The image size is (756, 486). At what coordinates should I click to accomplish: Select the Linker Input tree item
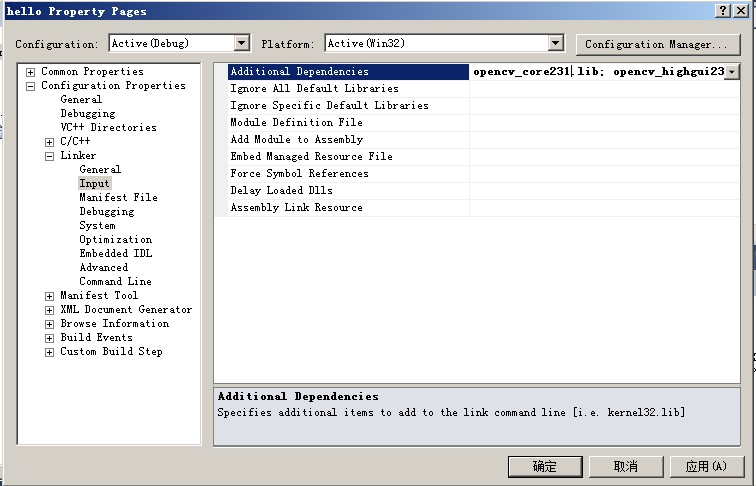click(x=94, y=183)
